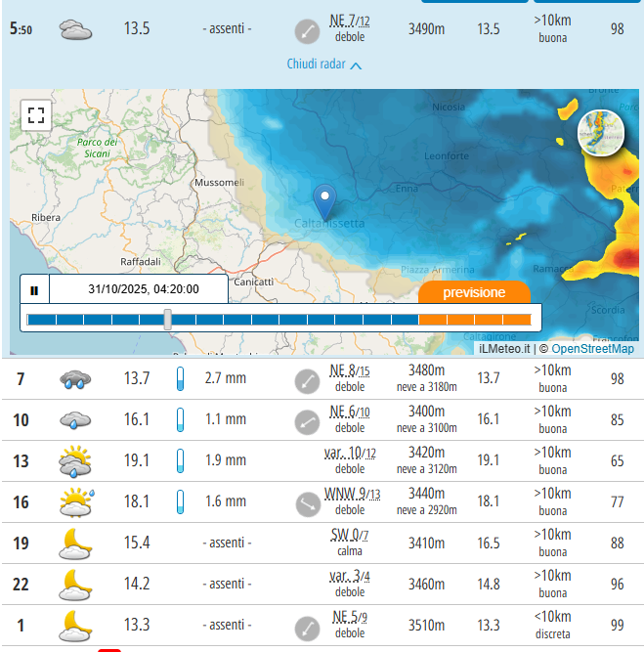Image resolution: width=644 pixels, height=652 pixels.
Task: Open the iLMeteo.it attribution link
Action: pyautogui.click(x=504, y=349)
